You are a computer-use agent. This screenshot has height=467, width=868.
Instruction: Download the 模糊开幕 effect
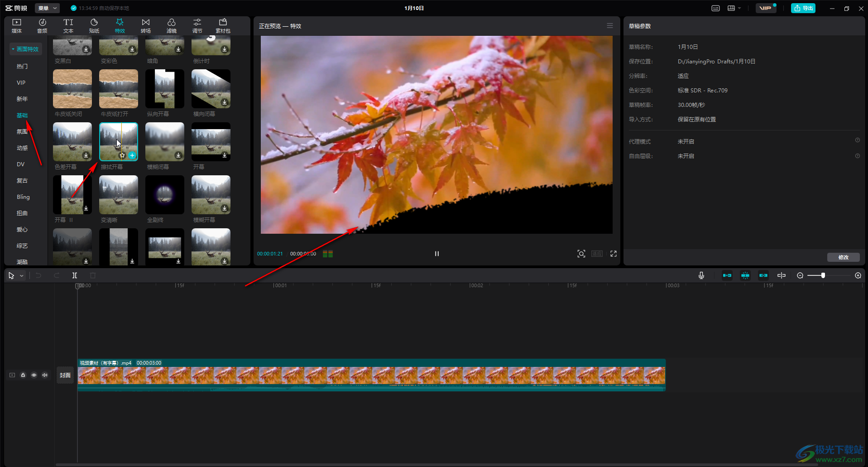pyautogui.click(x=225, y=208)
